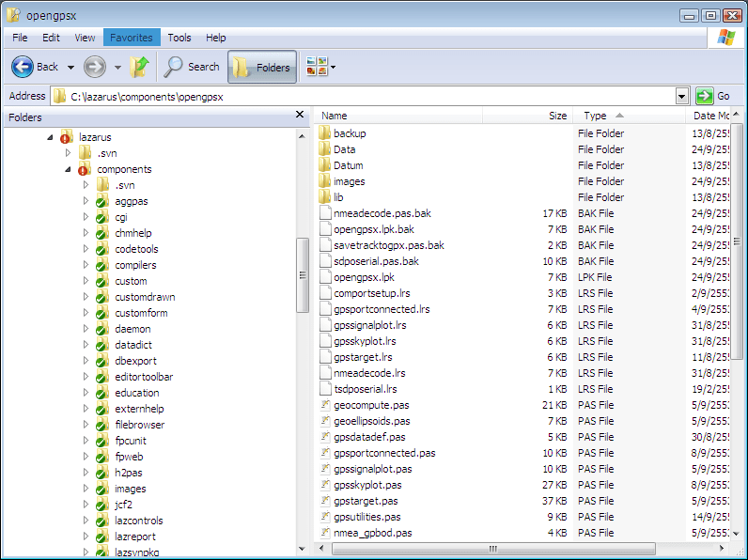
Task: Open the Tools menu
Action: tap(179, 38)
